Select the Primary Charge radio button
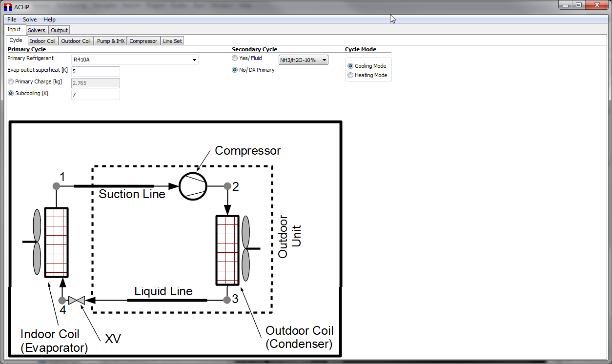This screenshot has height=364, width=612. pos(11,82)
